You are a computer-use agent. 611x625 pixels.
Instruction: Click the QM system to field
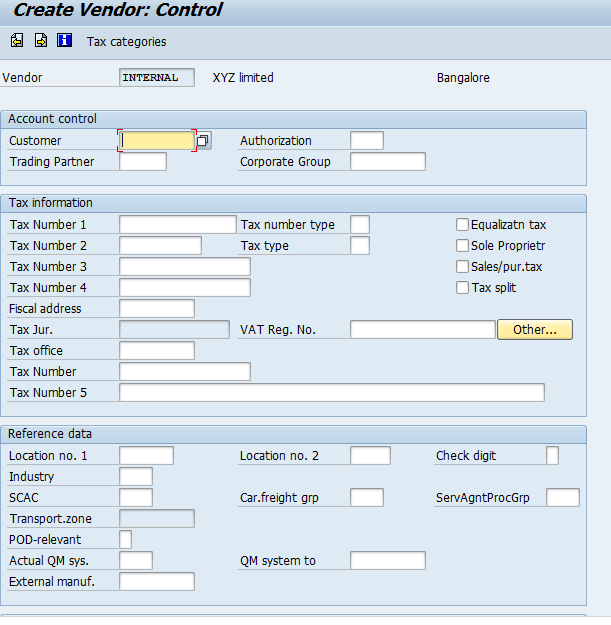coord(388,561)
